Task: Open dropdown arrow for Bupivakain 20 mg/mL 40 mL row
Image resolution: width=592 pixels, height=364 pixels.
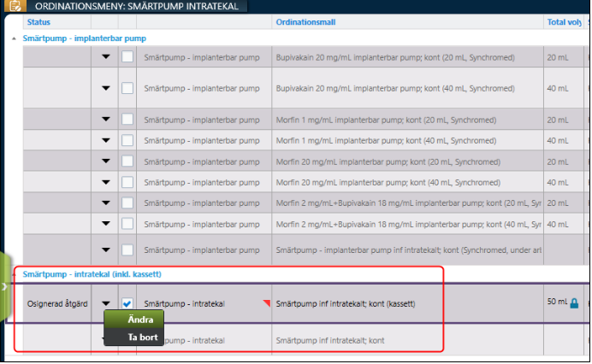Action: [x=106, y=88]
